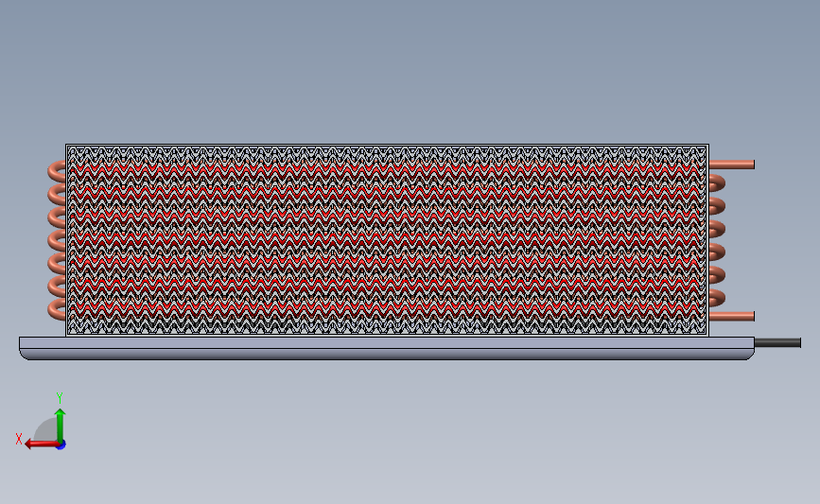The width and height of the screenshot is (820, 504).
Task: Click the red X axis arrow of the triad
Action: (42, 444)
